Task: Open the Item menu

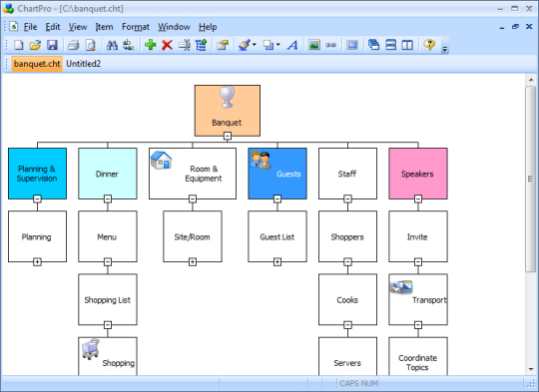Action: click(x=104, y=27)
